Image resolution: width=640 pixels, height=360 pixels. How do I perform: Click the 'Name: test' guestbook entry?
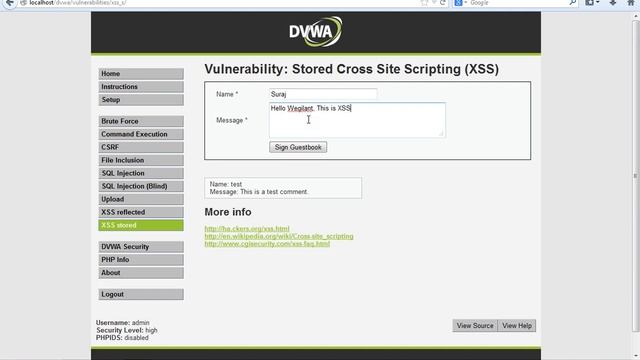226,184
